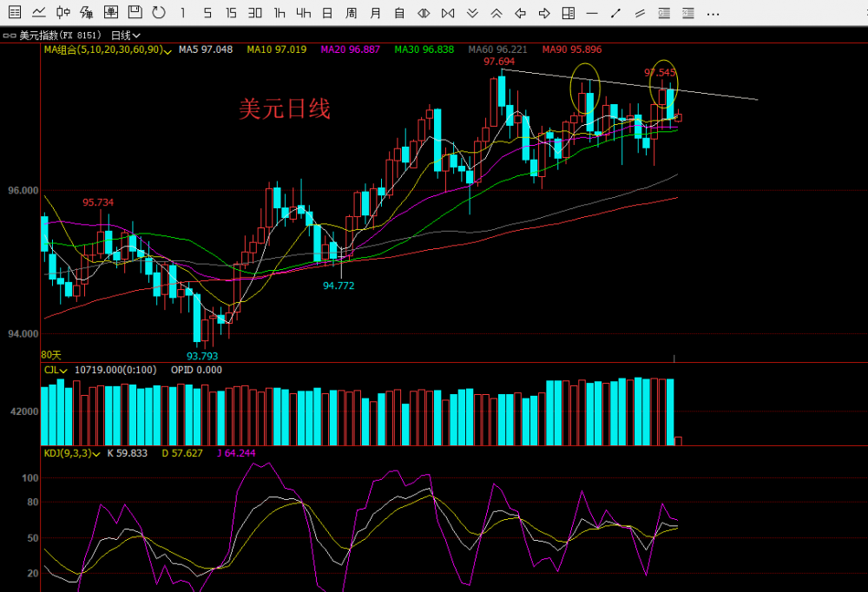Open the framed chart template icon
The image size is (868, 592).
coord(111,12)
